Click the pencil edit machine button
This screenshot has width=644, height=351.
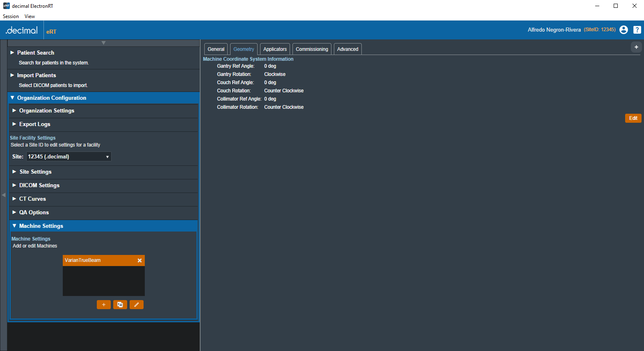point(137,305)
